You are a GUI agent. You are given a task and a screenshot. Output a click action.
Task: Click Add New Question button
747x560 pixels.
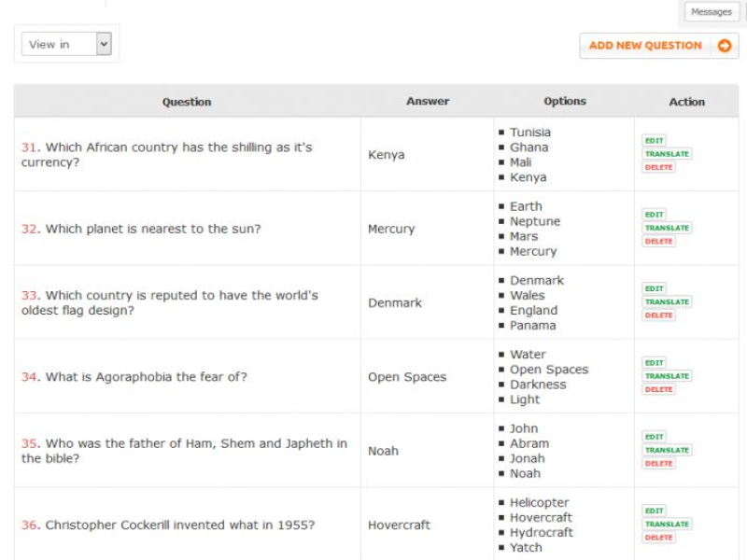point(646,46)
